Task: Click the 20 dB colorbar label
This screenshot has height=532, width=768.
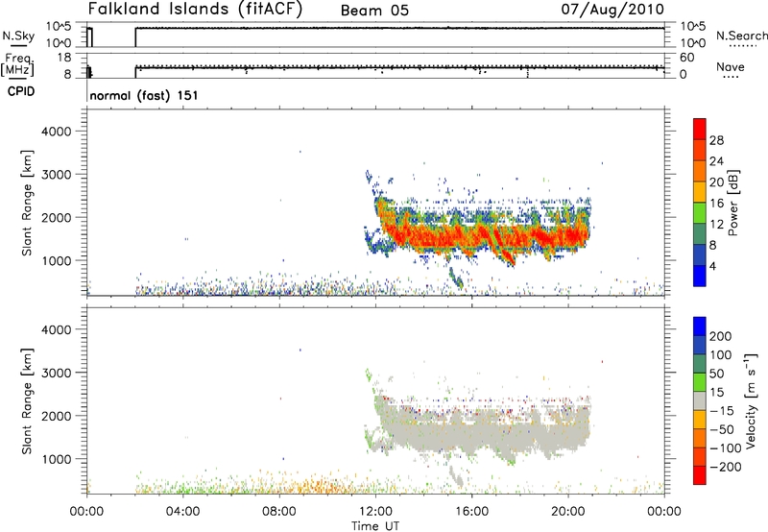Action: point(716,182)
